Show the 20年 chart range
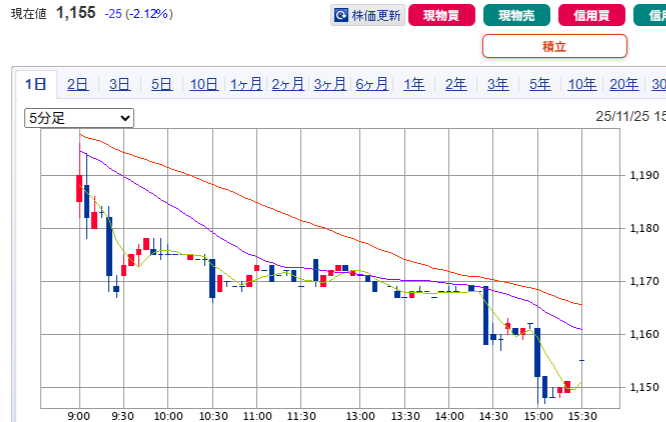Screen dimensions: 666x422 tap(624, 84)
